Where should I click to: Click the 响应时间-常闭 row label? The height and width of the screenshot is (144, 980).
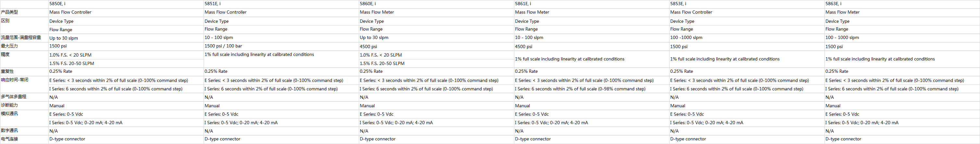pos(15,80)
